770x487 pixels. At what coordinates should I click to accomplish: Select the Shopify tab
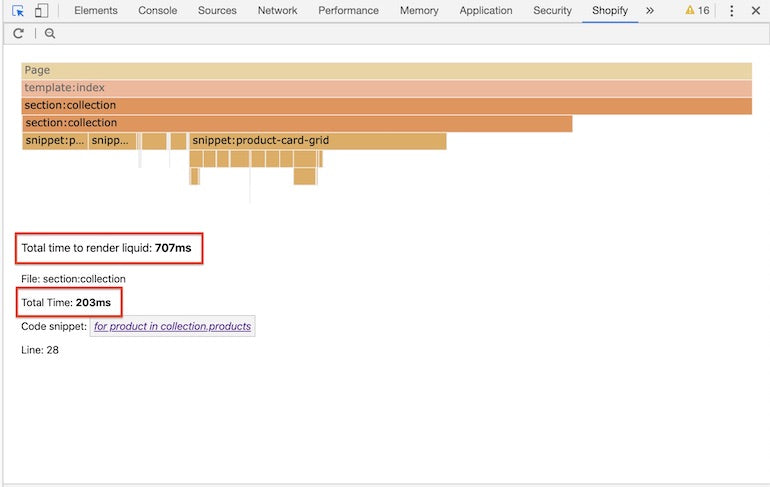[610, 10]
